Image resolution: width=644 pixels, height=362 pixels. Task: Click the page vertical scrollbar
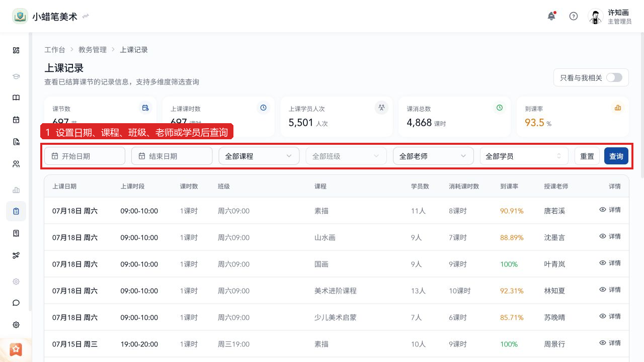642,105
